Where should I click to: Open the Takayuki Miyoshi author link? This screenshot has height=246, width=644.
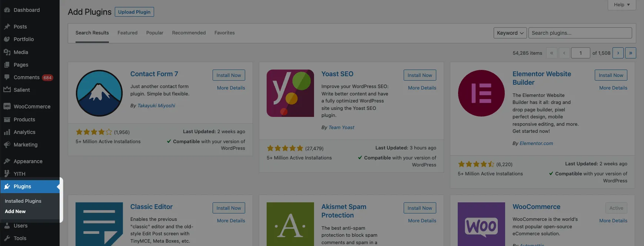click(x=156, y=106)
